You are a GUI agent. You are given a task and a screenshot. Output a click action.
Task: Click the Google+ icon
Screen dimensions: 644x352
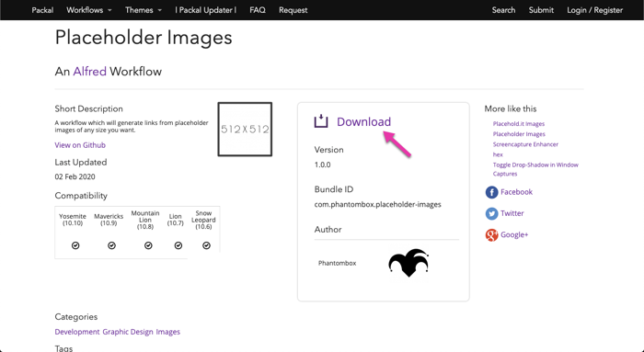[491, 234]
